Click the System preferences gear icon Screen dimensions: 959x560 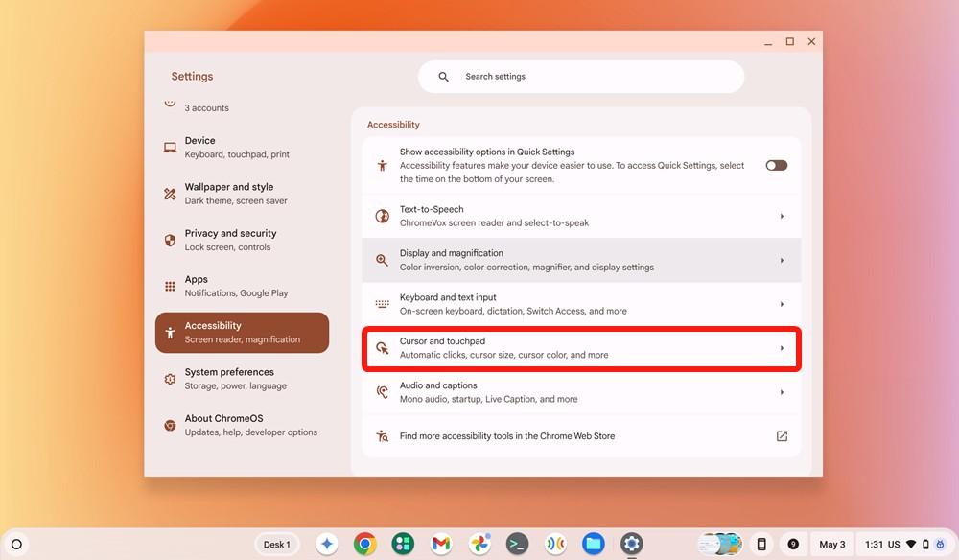pos(170,379)
